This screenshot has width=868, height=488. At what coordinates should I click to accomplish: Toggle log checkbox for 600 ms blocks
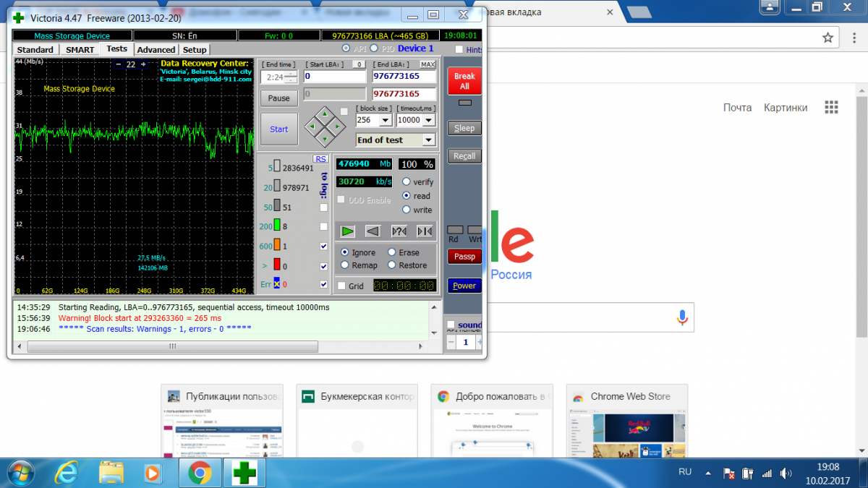coord(323,247)
